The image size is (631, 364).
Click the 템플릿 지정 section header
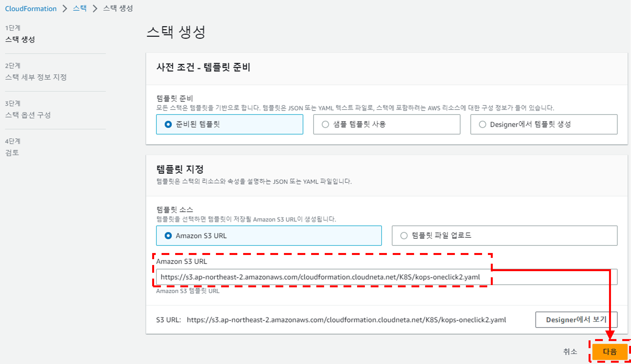tap(180, 169)
